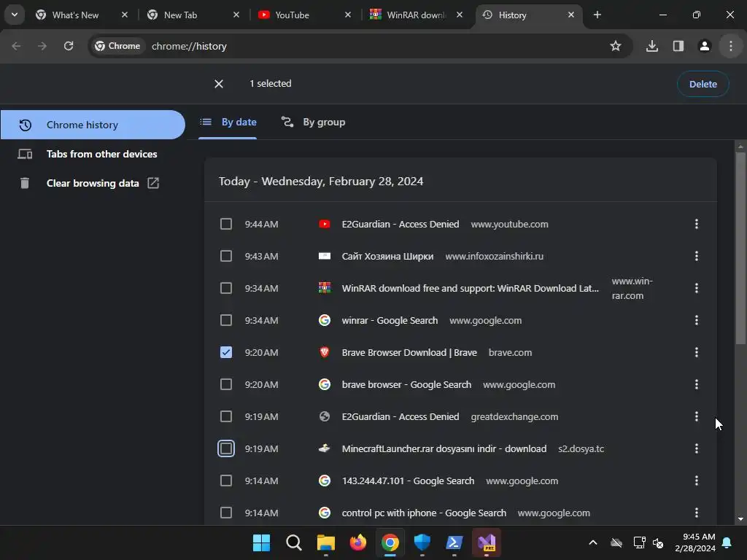Click the history page scrollbar thumb
This screenshot has width=747, height=560.
click(740, 248)
